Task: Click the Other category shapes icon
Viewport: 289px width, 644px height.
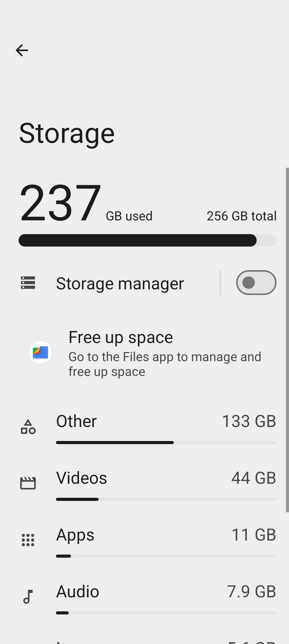Action: (28, 427)
